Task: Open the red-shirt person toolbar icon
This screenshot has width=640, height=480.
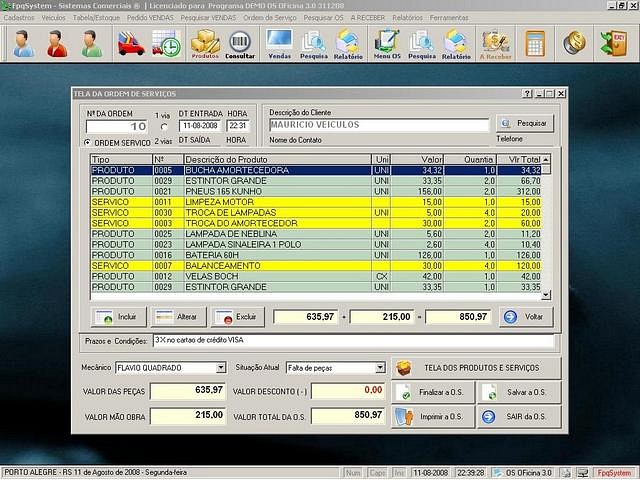Action: point(58,43)
